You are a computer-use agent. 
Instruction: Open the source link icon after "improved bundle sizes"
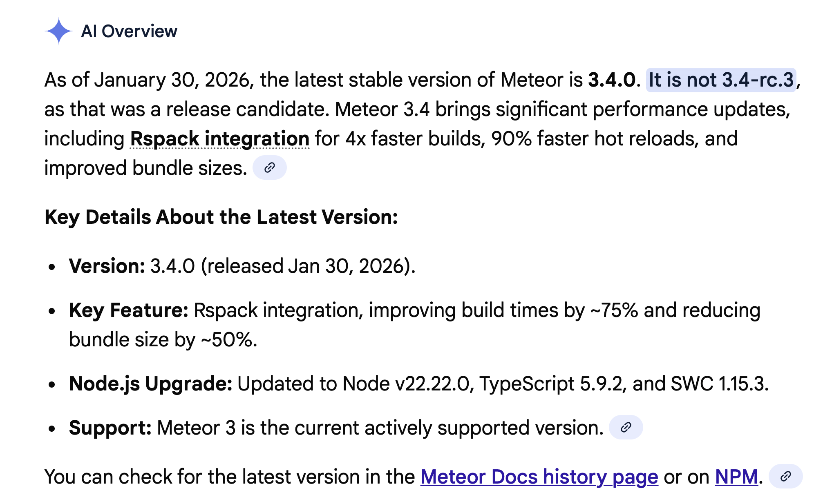(269, 167)
